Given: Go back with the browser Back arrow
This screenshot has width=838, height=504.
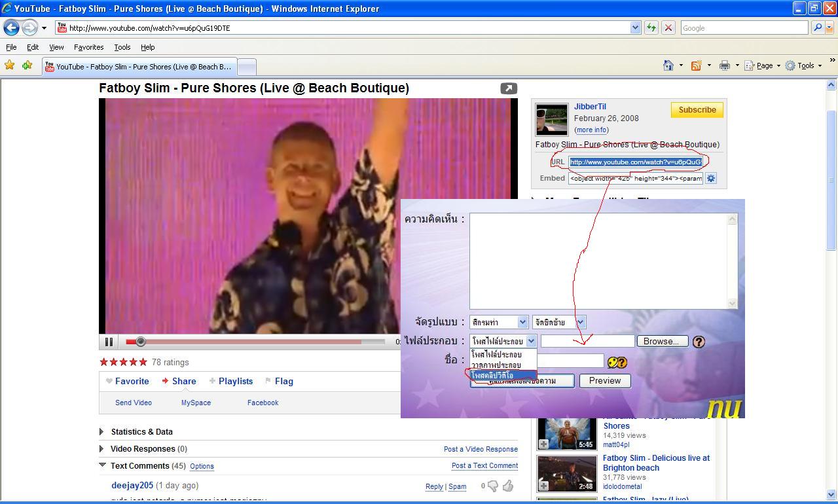Looking at the screenshot, I should (x=11, y=27).
